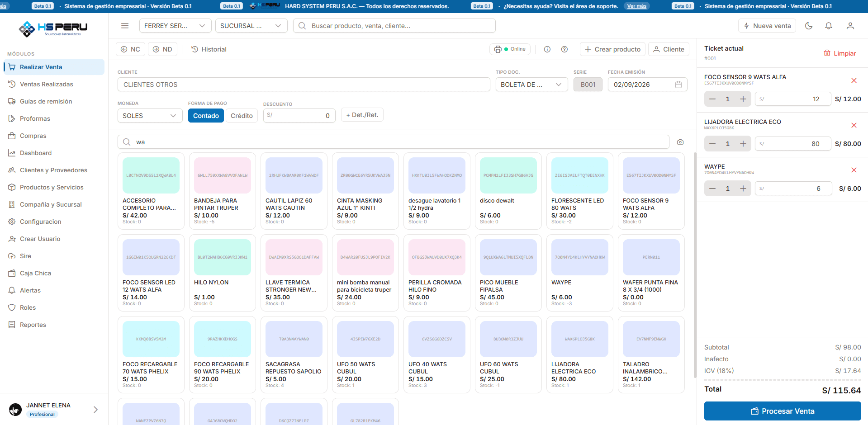The image size is (868, 425).
Task: Add WAFER PUNTA FINA product card
Action: coord(651,273)
